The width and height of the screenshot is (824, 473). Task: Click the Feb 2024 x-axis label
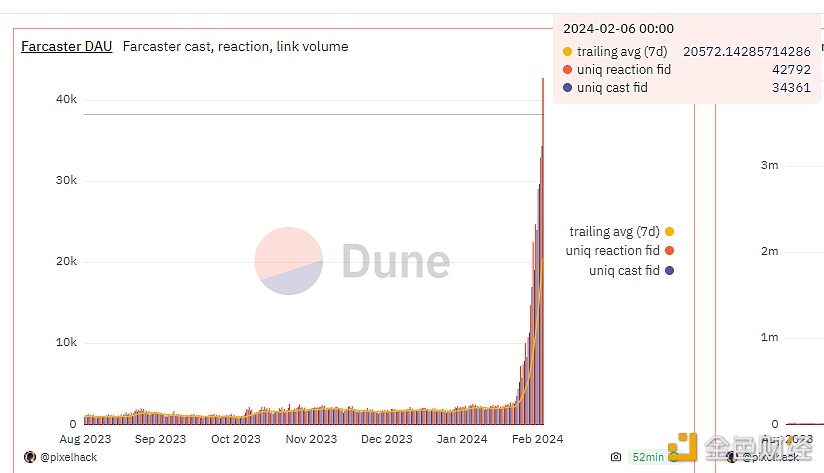pos(538,439)
